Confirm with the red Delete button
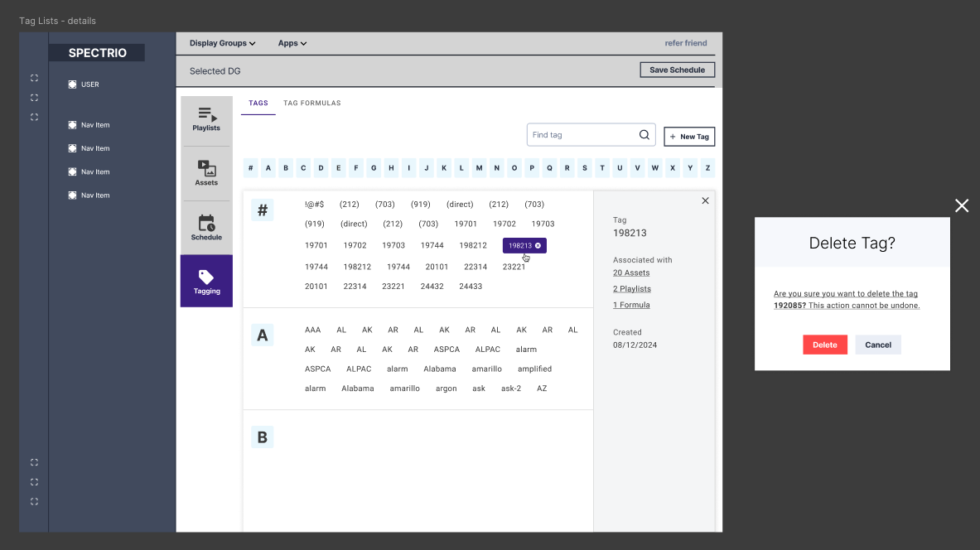This screenshot has width=980, height=550. coord(824,345)
